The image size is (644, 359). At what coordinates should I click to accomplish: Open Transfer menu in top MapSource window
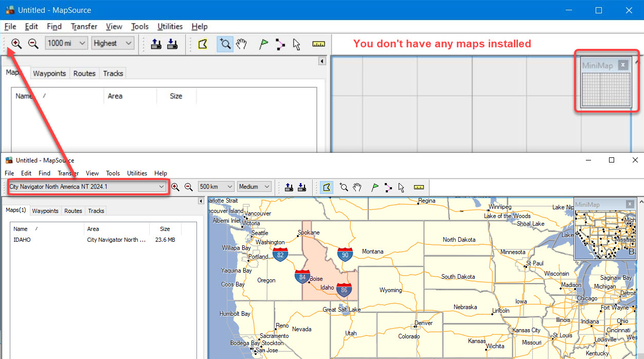tap(84, 26)
